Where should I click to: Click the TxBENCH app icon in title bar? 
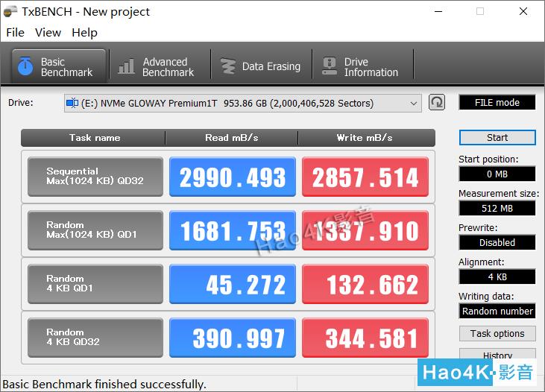pos(10,11)
